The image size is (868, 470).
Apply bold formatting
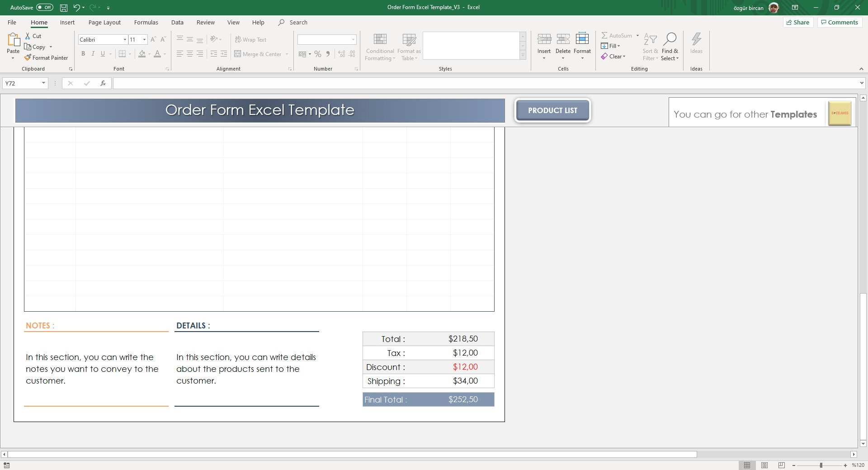[83, 54]
